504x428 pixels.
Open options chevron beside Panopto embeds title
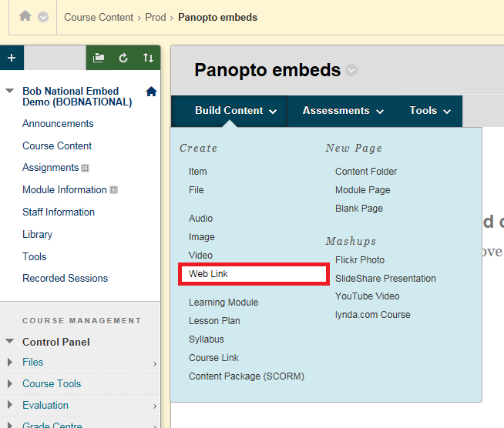point(352,71)
